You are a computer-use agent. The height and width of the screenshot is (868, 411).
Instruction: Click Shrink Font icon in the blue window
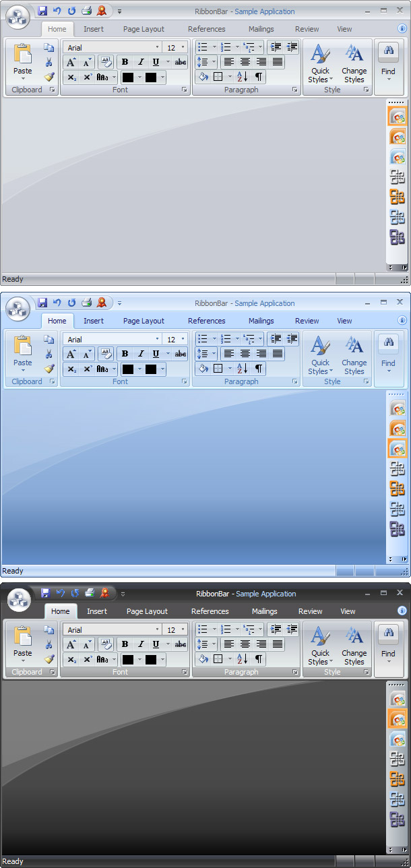coord(88,354)
